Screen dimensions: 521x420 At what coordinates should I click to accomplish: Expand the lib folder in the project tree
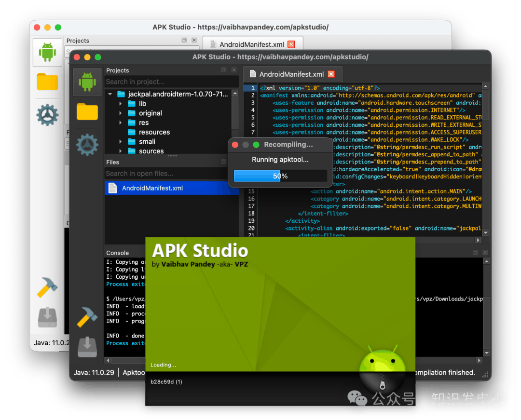coord(121,104)
